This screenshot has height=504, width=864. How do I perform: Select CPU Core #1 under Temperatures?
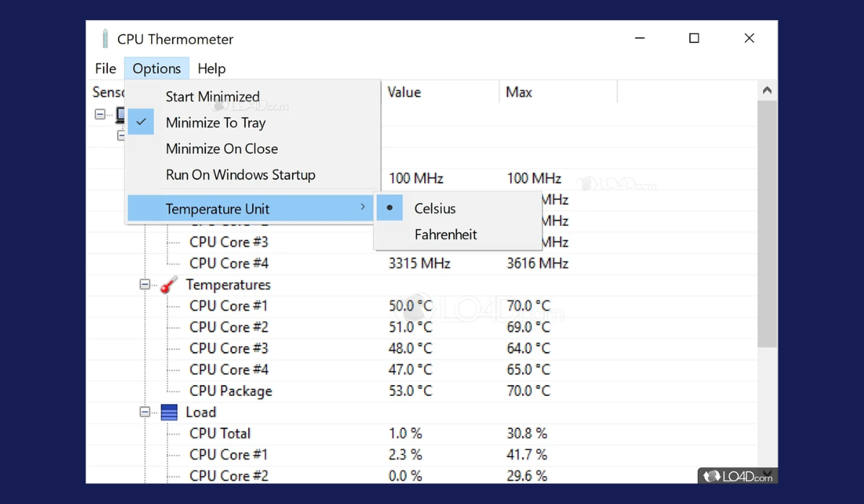coord(229,306)
